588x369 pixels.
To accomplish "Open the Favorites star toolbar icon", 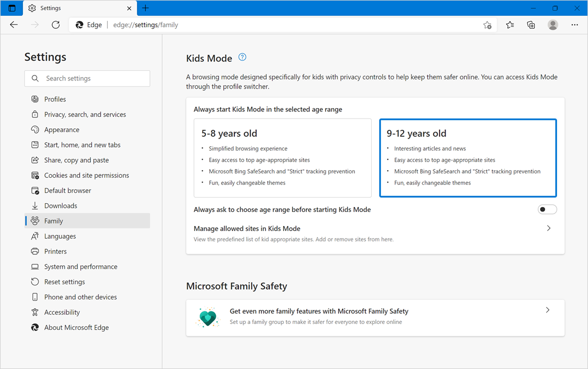I will tap(510, 25).
